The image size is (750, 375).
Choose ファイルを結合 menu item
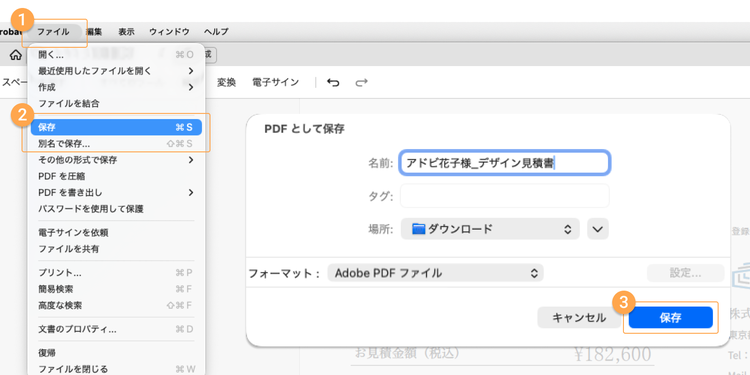116,103
